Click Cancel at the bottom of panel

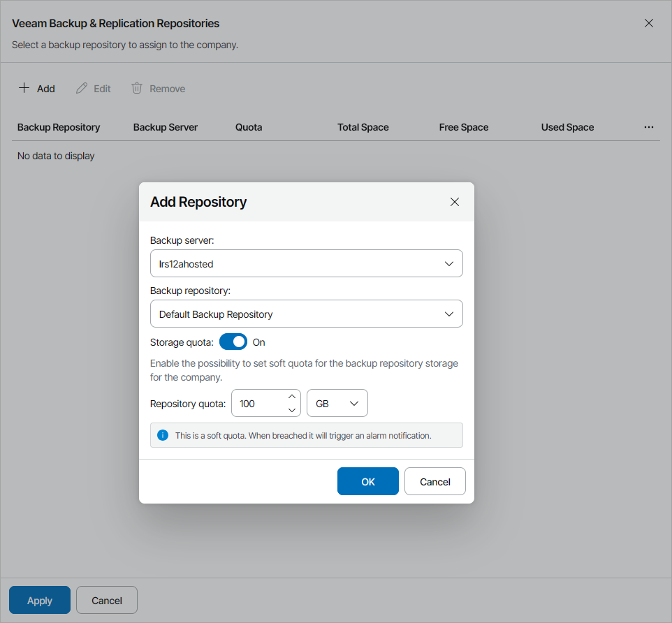click(x=106, y=600)
